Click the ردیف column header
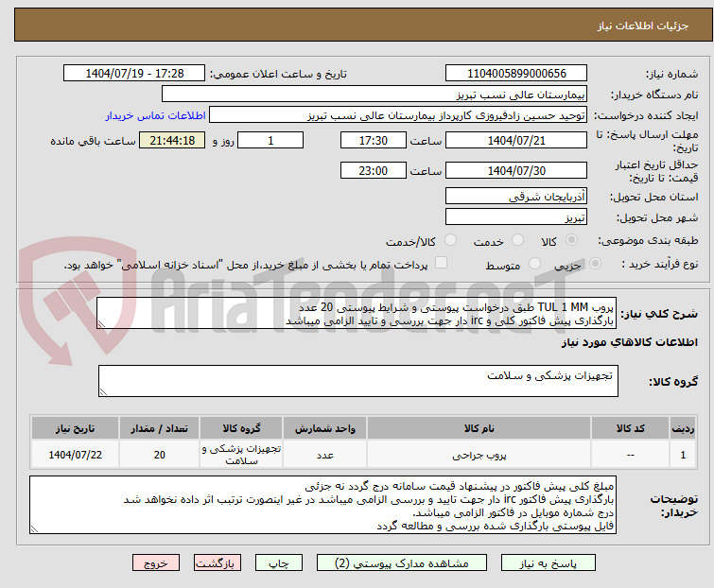 (x=683, y=428)
